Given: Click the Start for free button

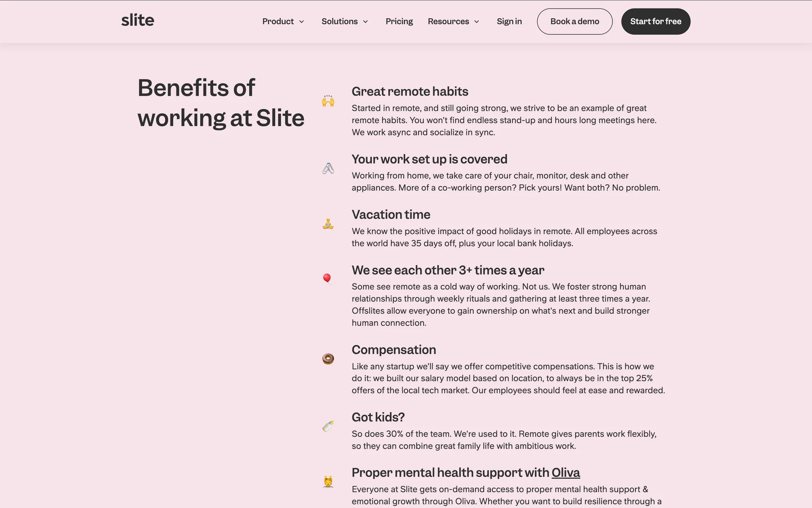Looking at the screenshot, I should click(656, 22).
